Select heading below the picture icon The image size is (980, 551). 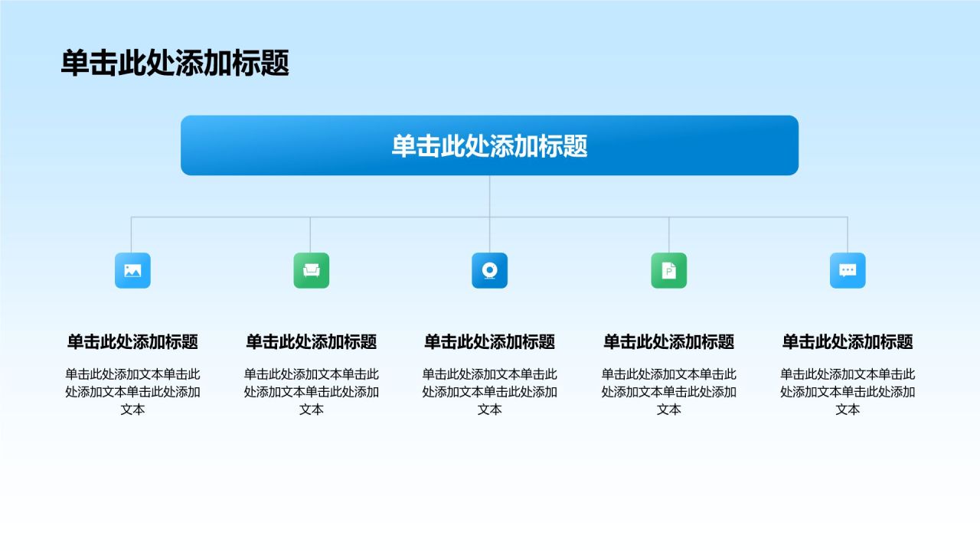132,342
